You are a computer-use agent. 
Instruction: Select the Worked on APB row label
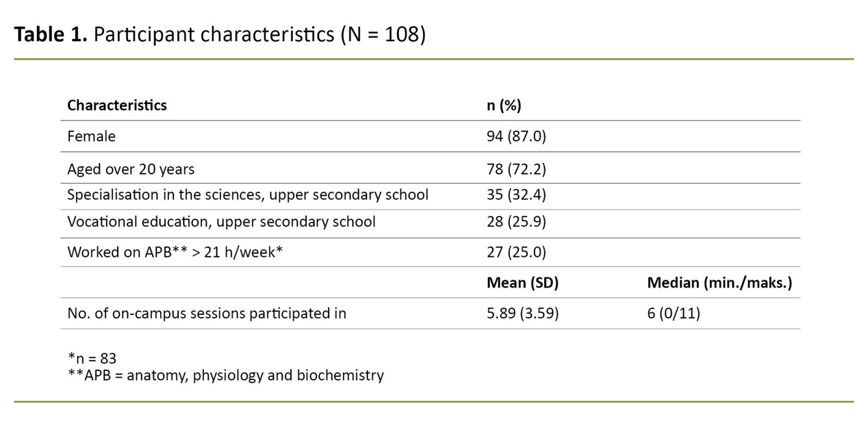[175, 252]
